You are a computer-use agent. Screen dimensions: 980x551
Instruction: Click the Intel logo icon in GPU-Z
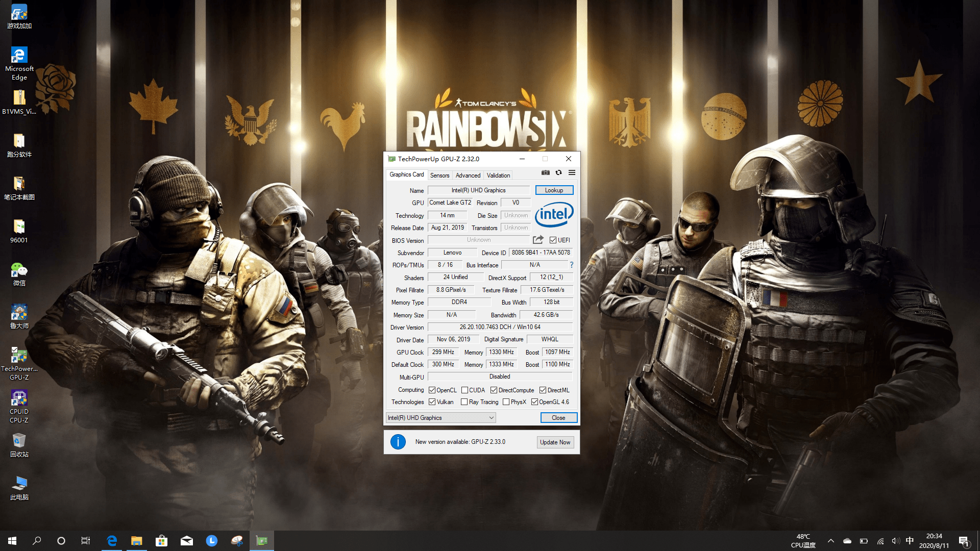pos(553,214)
